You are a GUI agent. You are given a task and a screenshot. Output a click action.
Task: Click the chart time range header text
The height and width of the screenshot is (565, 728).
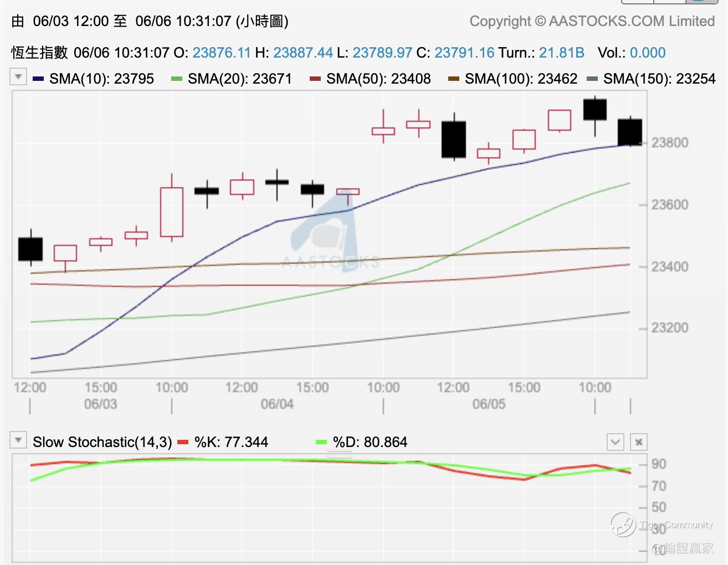pos(150,21)
